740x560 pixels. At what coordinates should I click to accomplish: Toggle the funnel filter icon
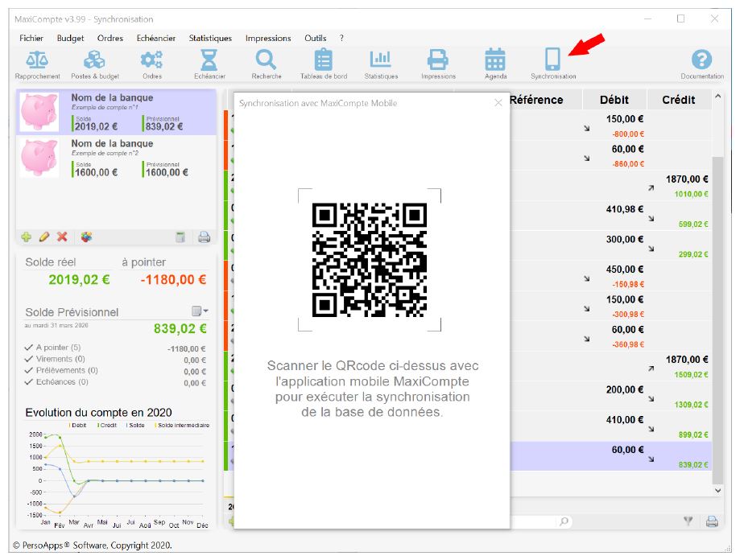pyautogui.click(x=688, y=521)
